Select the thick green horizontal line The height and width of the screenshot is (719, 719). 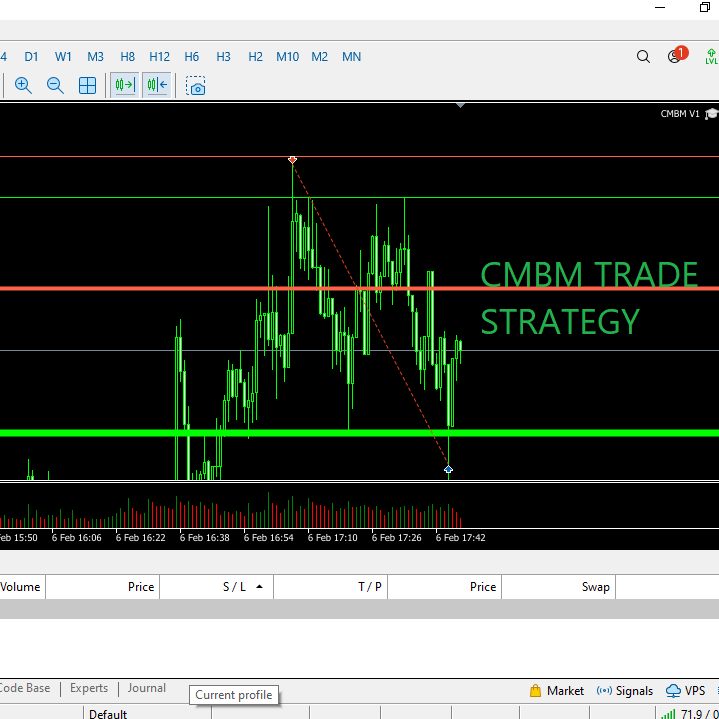point(360,432)
